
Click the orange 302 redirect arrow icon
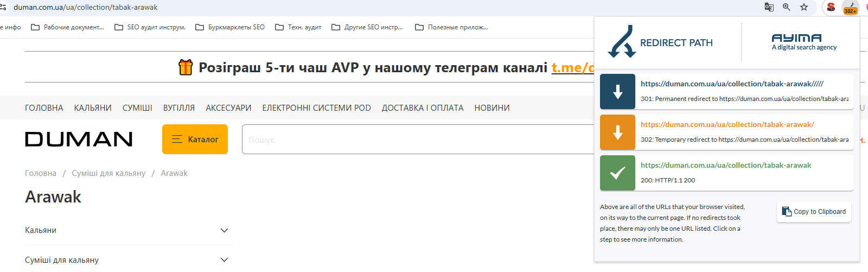[617, 132]
